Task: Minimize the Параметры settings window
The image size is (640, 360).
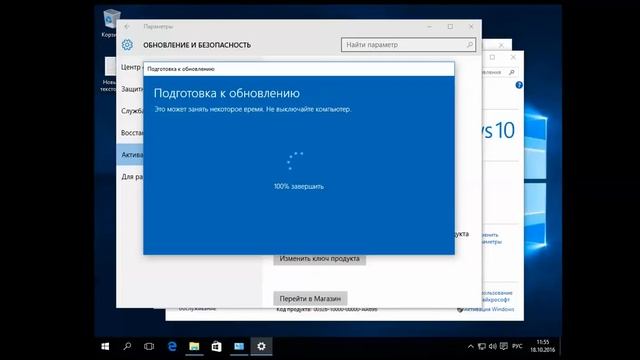Action: [x=429, y=27]
